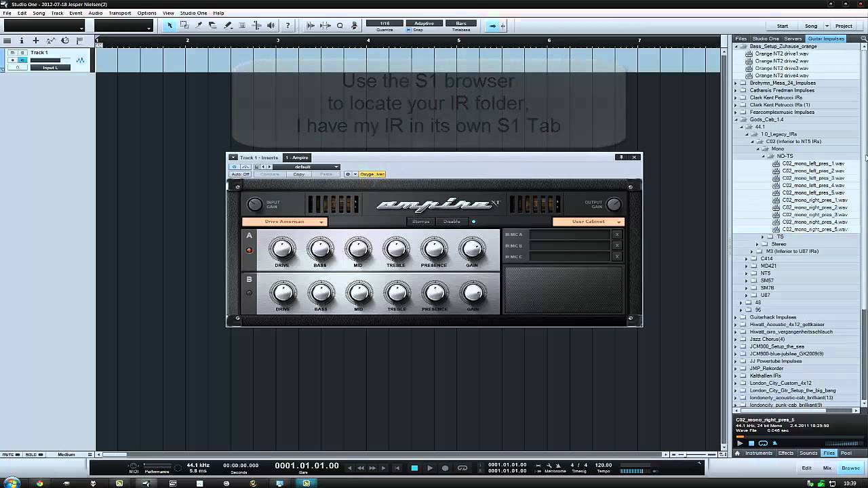Viewport: 868px width, 488px height.
Task: Collapse the Gods_Cab_1.4 folder
Action: pos(736,119)
